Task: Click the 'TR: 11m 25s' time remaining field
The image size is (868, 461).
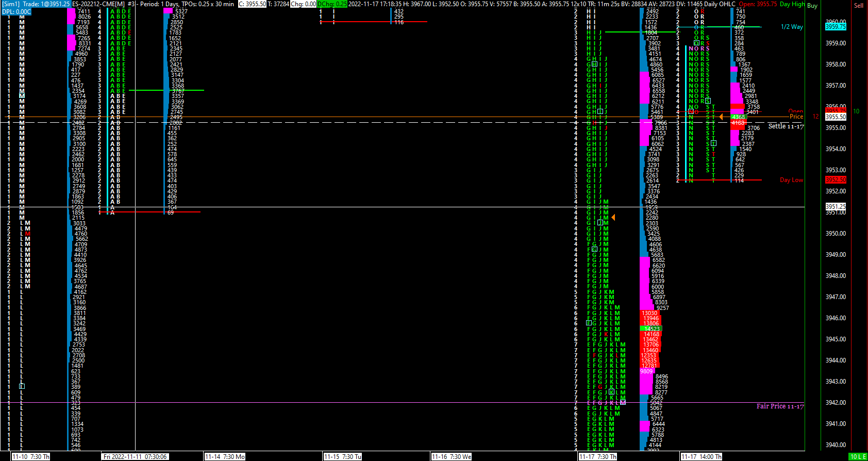Action: 603,4
